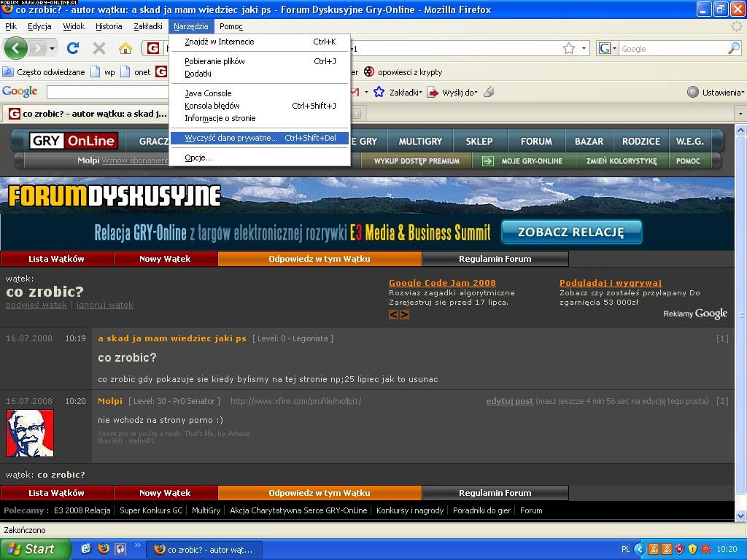Select Wyczyść dane prywatne menu entry
The width and height of the screenshot is (747, 560).
point(231,138)
